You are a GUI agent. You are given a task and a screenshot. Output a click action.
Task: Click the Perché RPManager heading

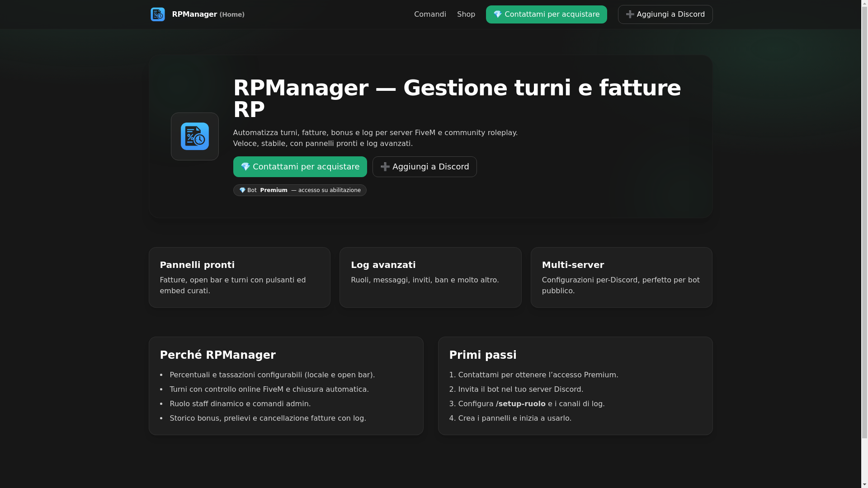click(217, 355)
